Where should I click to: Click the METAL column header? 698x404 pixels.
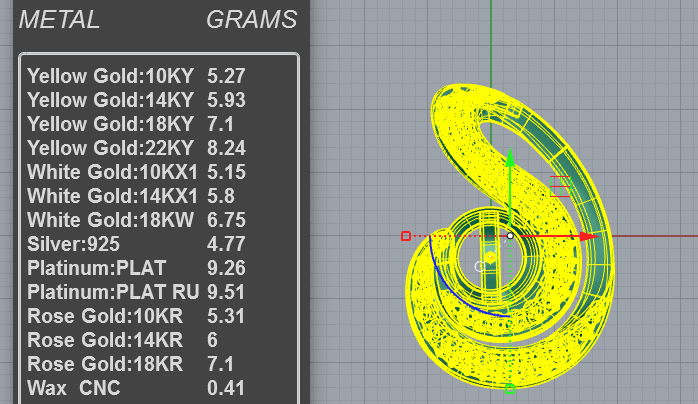(x=59, y=20)
